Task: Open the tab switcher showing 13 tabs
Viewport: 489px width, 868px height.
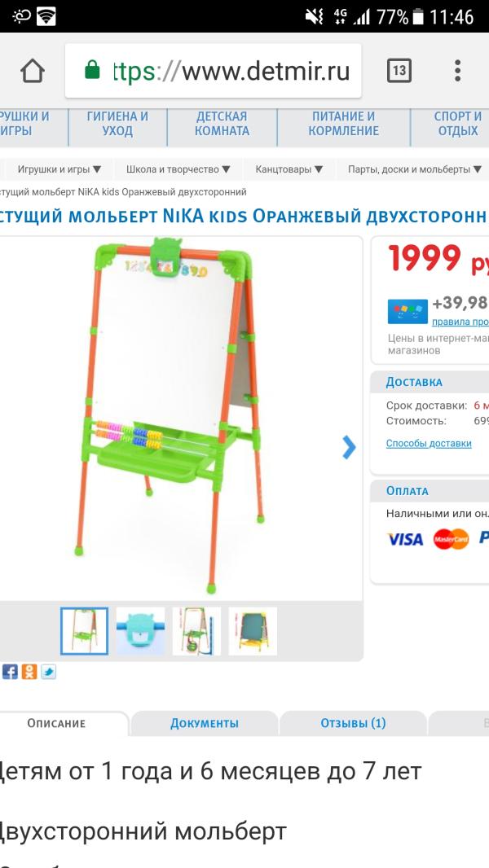Action: point(399,71)
